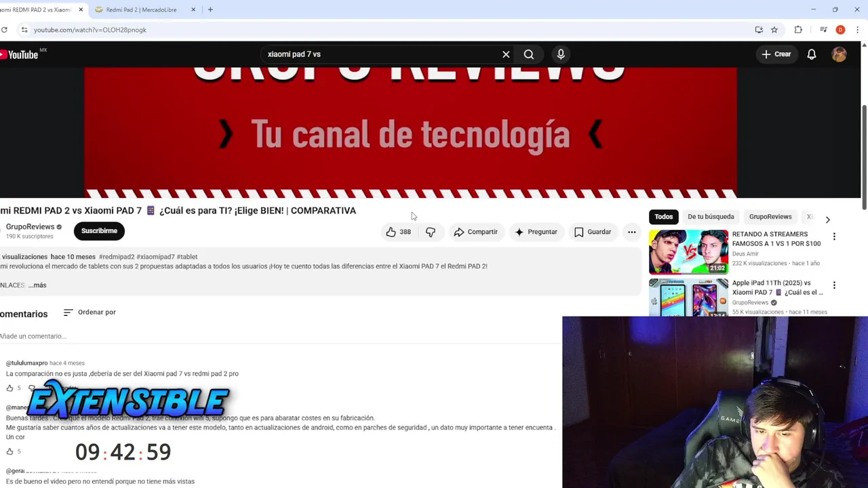Select the GrupoReviews filter chip
Viewport: 868px width, 488px height.
click(x=770, y=217)
